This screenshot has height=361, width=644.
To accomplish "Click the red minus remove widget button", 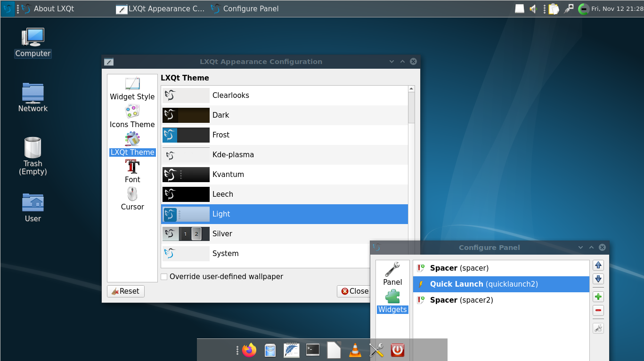I will [598, 311].
